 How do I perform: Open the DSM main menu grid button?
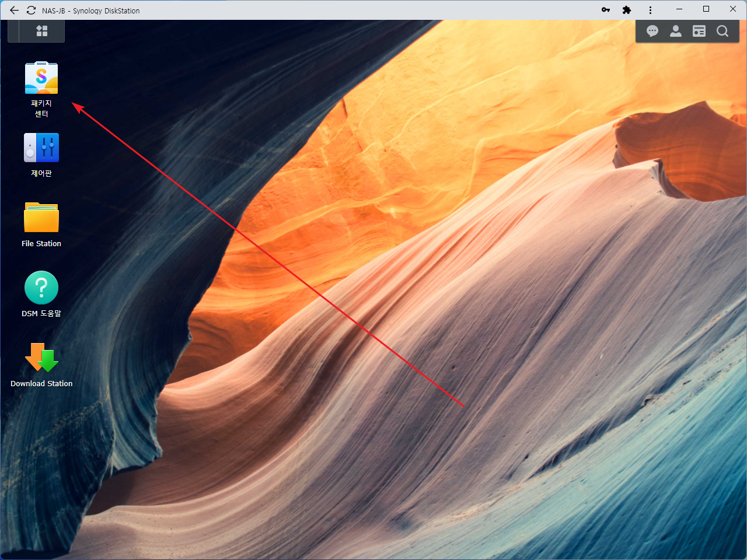42,31
